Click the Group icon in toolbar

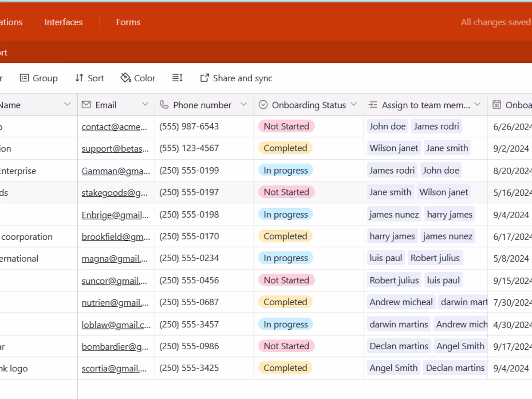[x=24, y=78]
